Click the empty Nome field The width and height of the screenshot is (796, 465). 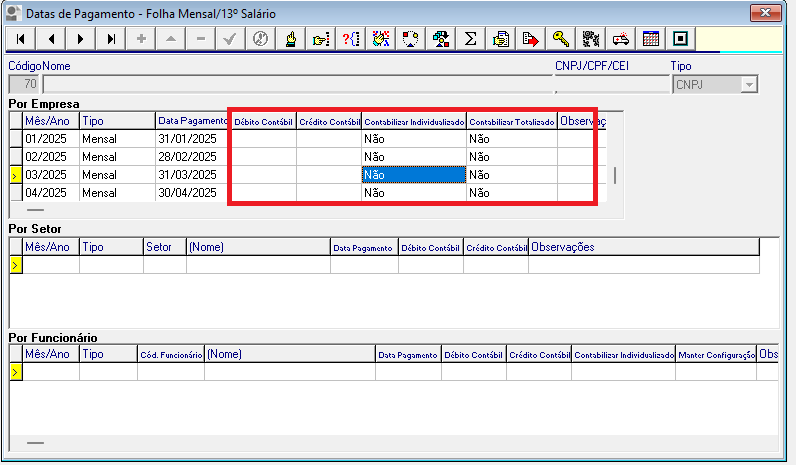pos(298,84)
